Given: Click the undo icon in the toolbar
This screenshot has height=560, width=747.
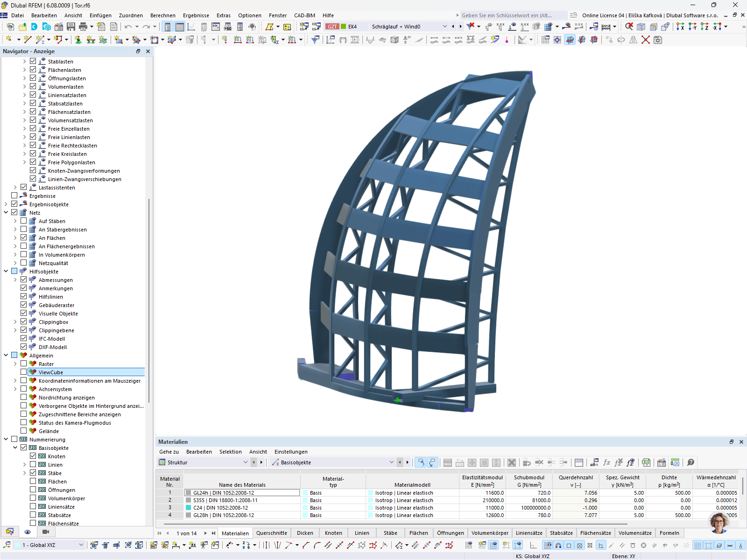Looking at the screenshot, I should [128, 27].
